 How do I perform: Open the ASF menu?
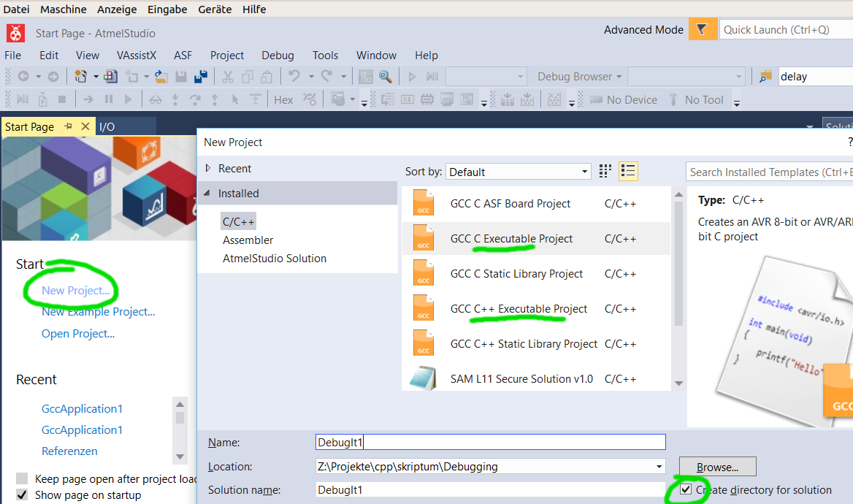183,56
